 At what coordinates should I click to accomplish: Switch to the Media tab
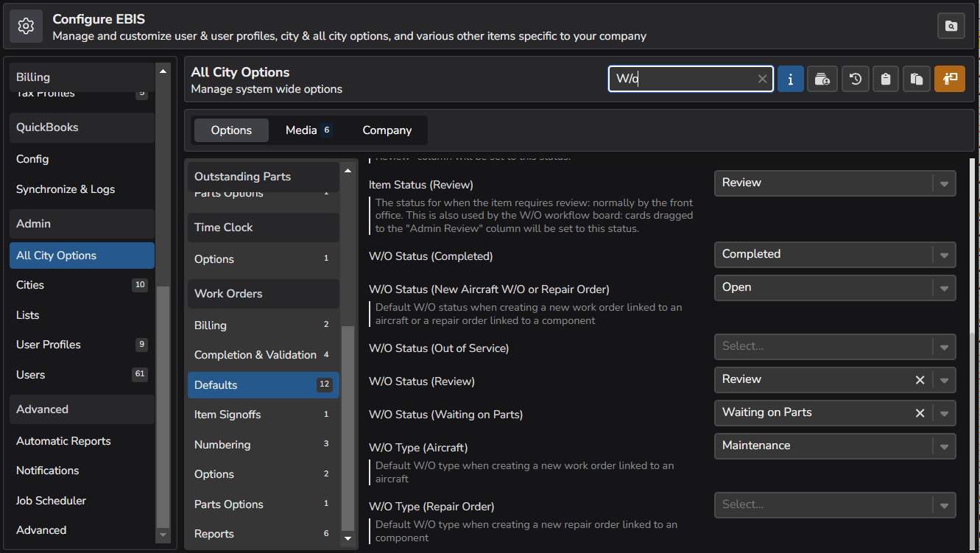coord(302,130)
